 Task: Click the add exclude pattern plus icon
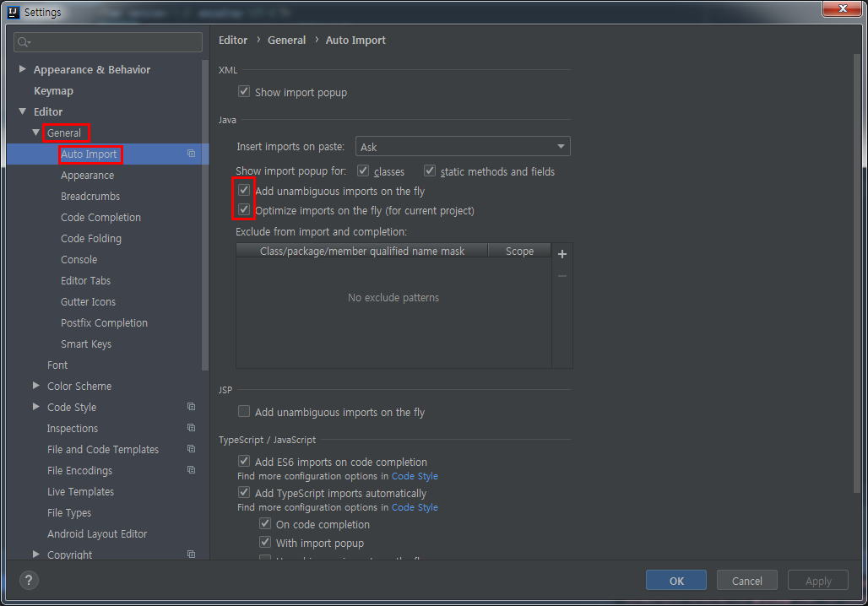[561, 254]
